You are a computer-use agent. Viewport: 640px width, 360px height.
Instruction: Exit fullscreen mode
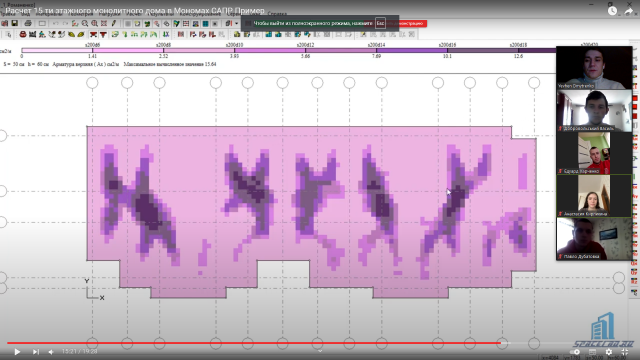(x=625, y=351)
